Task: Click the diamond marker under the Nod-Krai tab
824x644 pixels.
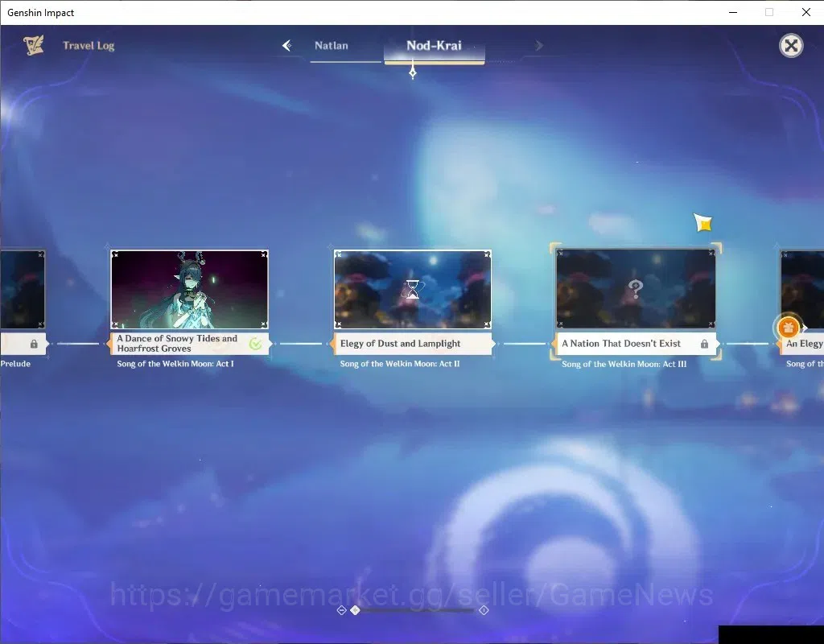Action: [x=413, y=73]
